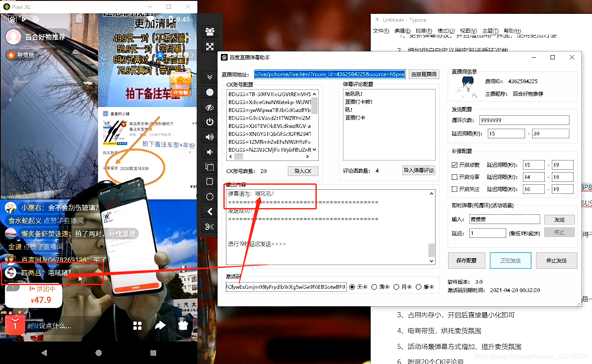The height and width of the screenshot is (364, 592).
Task: Tap Android home circle navigation button
Action: [x=99, y=353]
